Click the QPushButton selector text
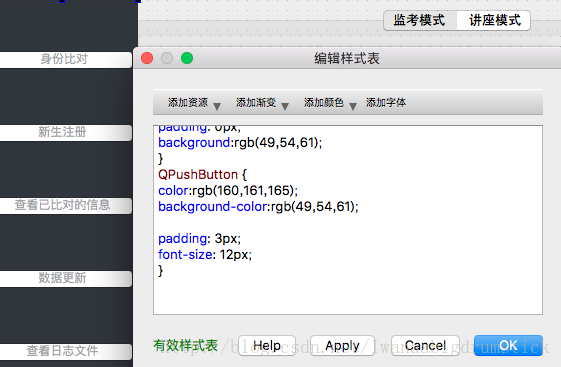 198,175
